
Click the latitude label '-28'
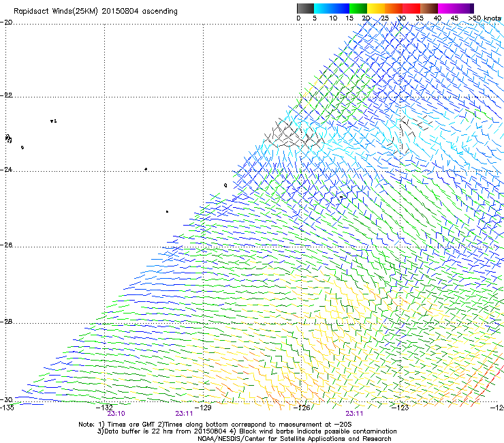coord(6,322)
